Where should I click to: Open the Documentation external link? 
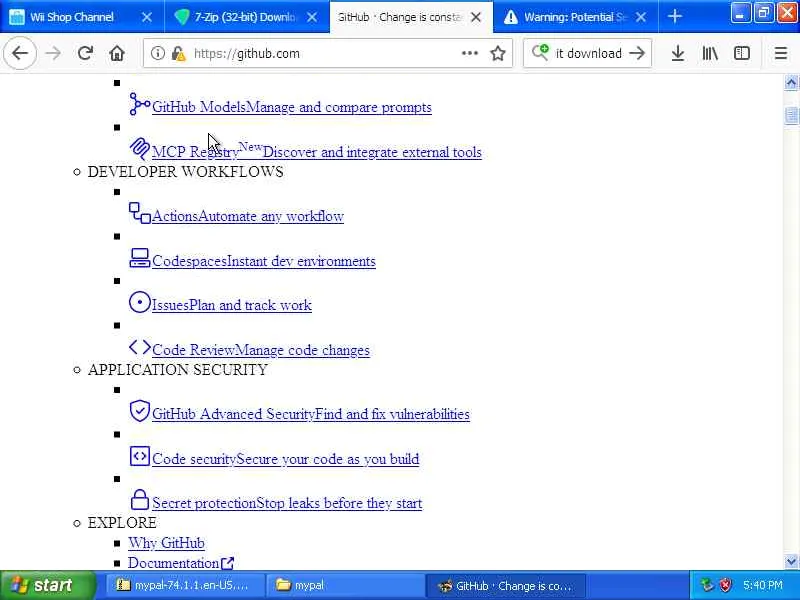coord(181,563)
